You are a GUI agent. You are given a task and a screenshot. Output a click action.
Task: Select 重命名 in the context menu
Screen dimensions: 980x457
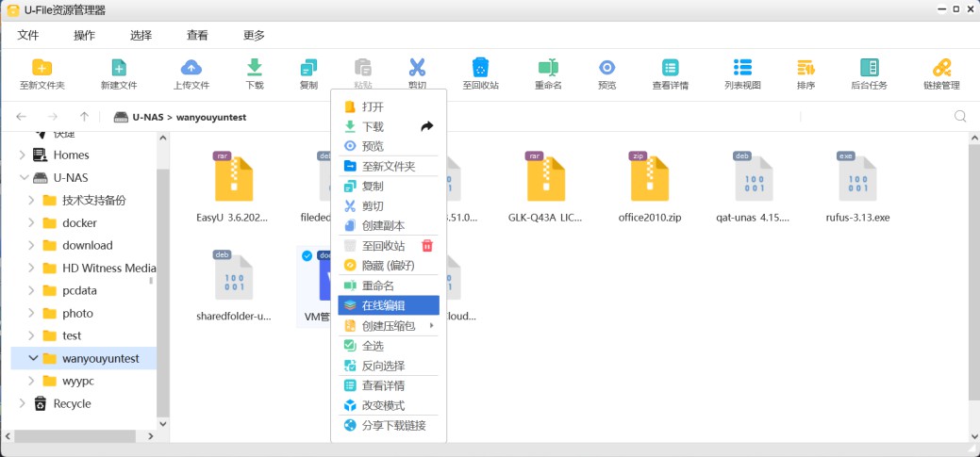[x=377, y=286]
